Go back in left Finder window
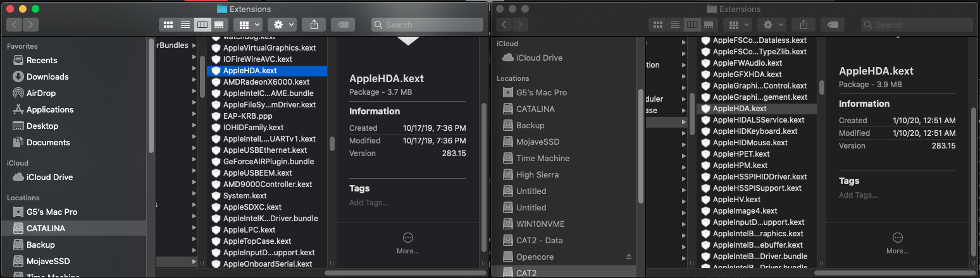The image size is (980, 278). coord(15,25)
